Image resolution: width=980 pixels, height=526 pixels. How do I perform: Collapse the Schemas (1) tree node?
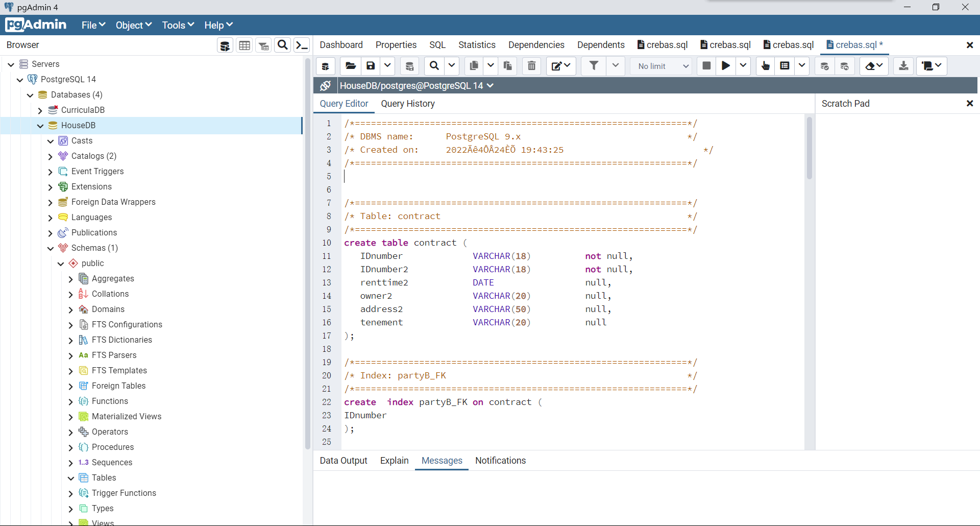point(51,248)
